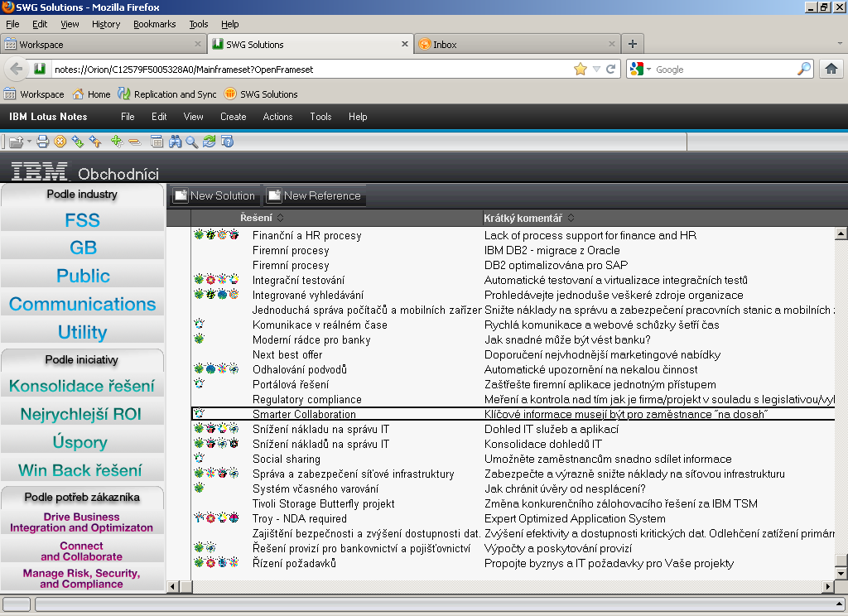Click the vertical scrollbar down arrow
This screenshot has height=616, width=848.
point(841,573)
